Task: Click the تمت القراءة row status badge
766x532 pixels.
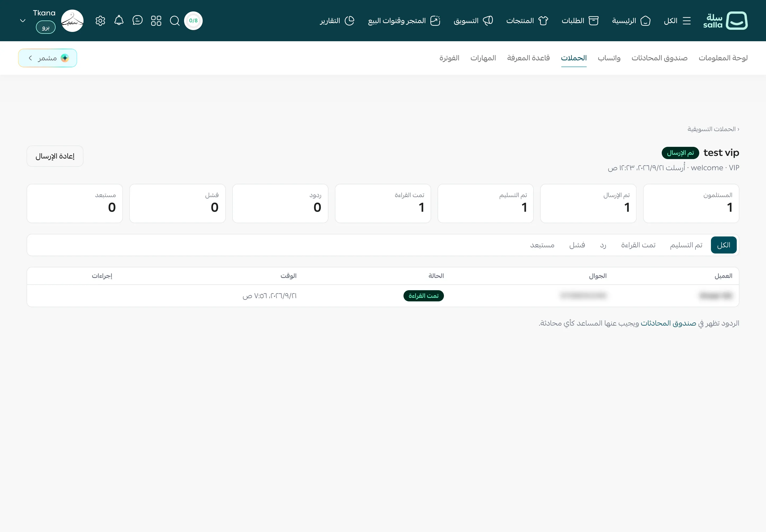Action: [423, 296]
